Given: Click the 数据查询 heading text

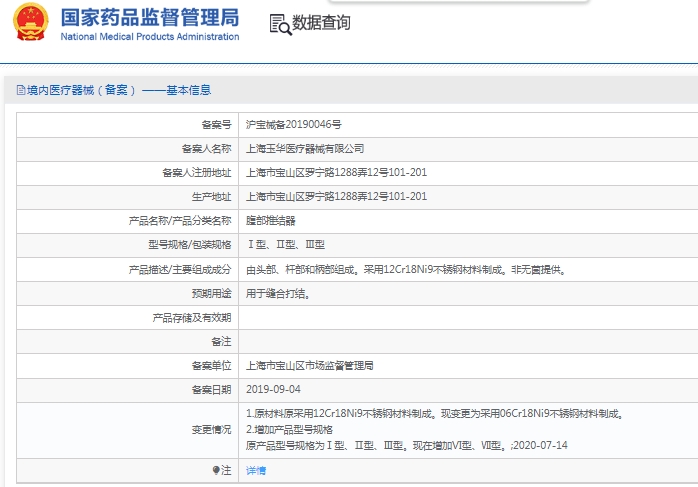Looking at the screenshot, I should 321,23.
